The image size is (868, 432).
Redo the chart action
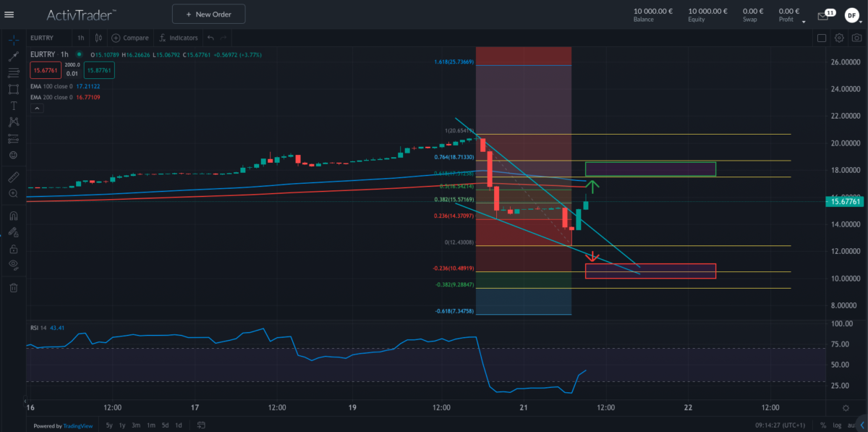224,38
